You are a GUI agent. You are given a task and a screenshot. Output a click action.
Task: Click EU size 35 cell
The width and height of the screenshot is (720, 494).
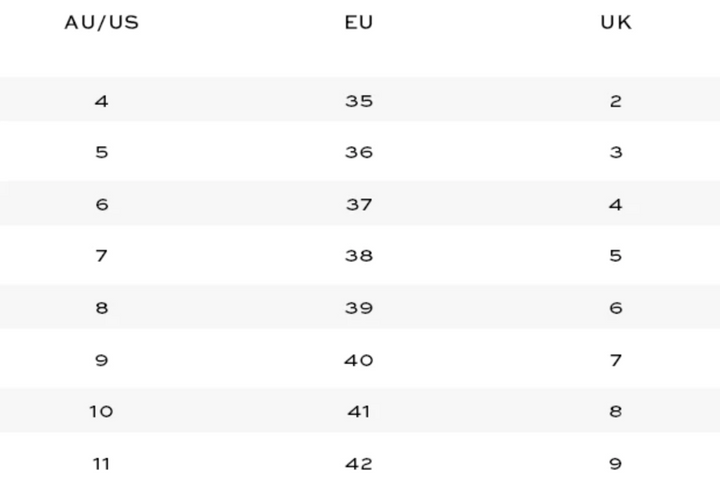tap(358, 101)
